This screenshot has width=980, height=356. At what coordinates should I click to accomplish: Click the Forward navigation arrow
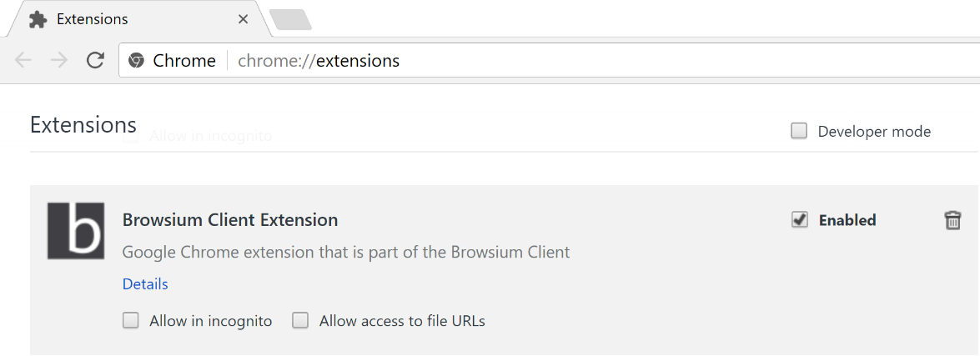tap(59, 60)
